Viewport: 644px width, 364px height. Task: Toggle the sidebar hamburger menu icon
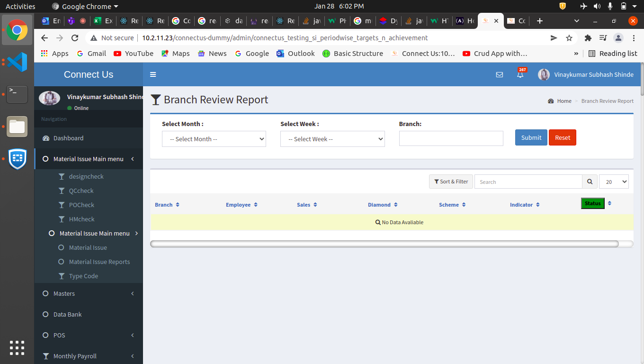click(x=153, y=74)
